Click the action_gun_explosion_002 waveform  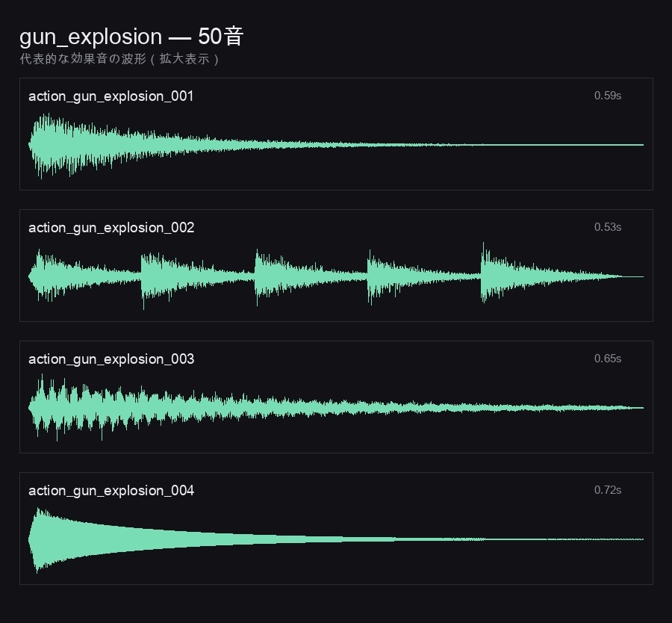pos(336,276)
